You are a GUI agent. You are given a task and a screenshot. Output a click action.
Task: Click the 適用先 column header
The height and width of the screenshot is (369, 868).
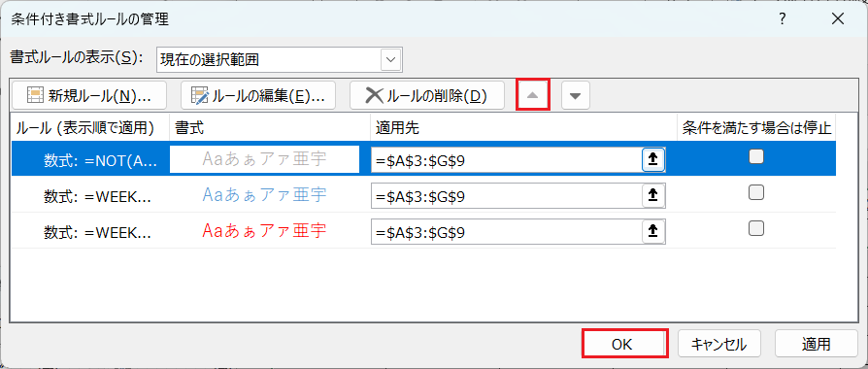pyautogui.click(x=524, y=128)
